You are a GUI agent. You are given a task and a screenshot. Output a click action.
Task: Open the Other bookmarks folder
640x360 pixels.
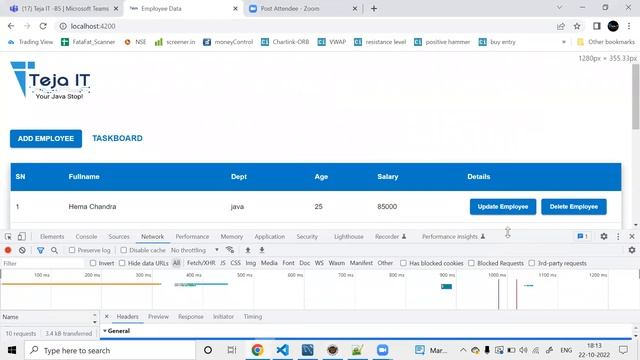(606, 42)
